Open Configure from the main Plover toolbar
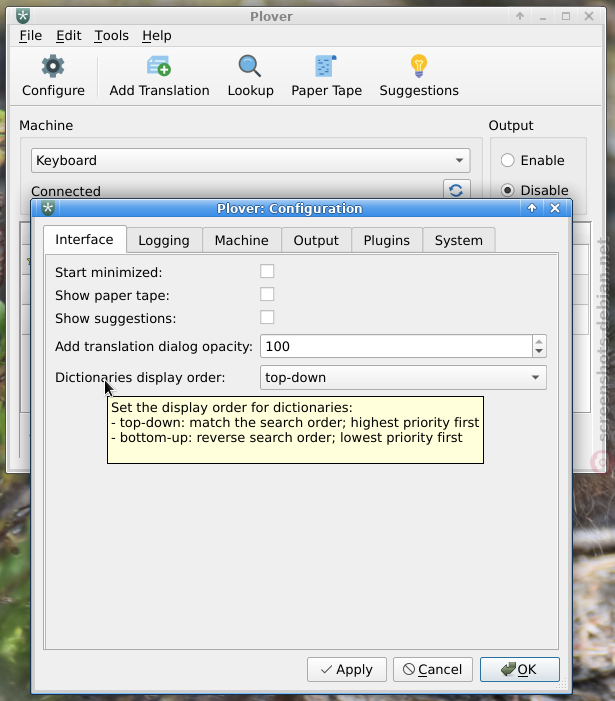 pos(53,76)
